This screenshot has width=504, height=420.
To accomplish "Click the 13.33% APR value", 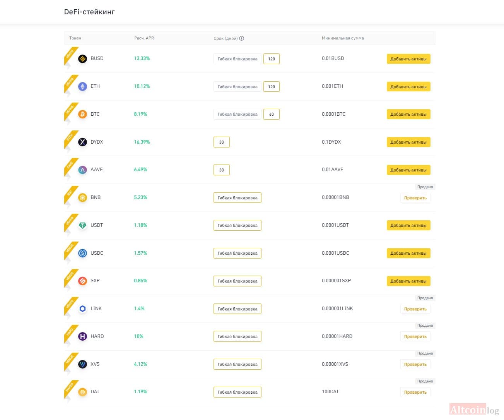I will click(142, 58).
